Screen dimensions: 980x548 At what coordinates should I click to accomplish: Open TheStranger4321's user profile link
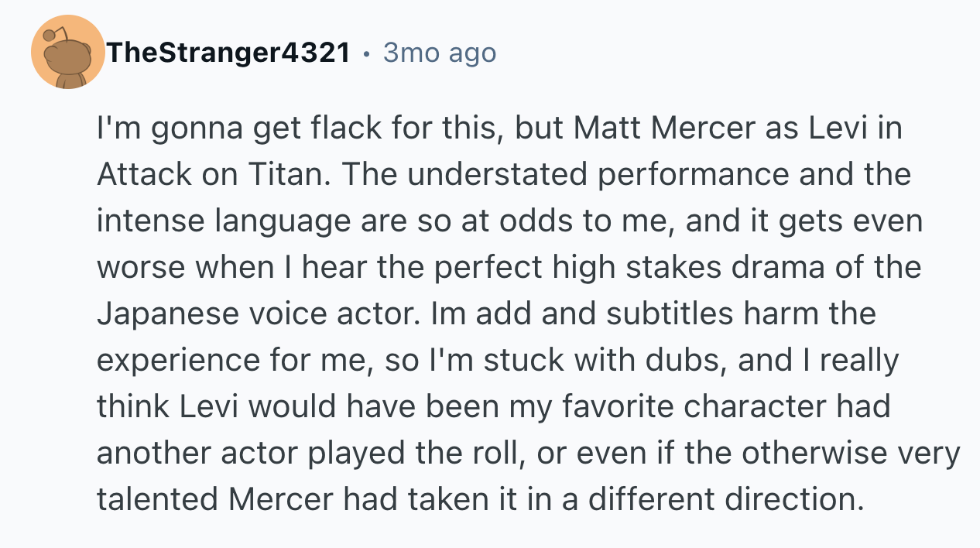228,53
